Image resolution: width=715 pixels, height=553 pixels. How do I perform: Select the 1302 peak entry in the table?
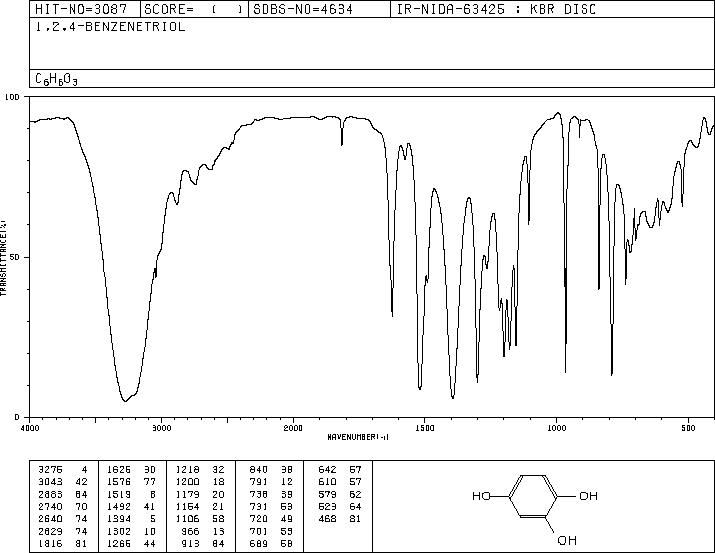pos(131,531)
